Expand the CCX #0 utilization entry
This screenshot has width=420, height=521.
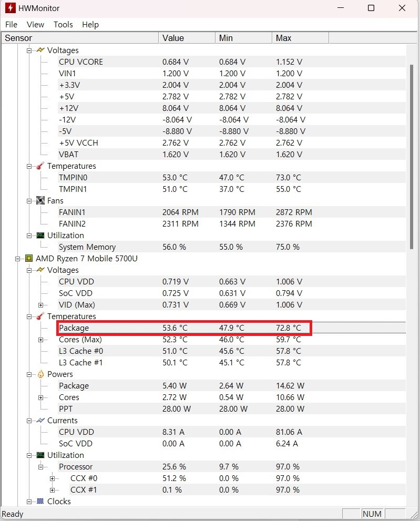tap(52, 478)
